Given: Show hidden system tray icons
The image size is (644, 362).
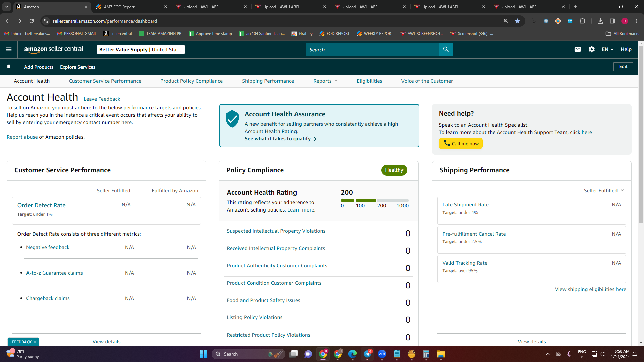Looking at the screenshot, I should pyautogui.click(x=547, y=354).
